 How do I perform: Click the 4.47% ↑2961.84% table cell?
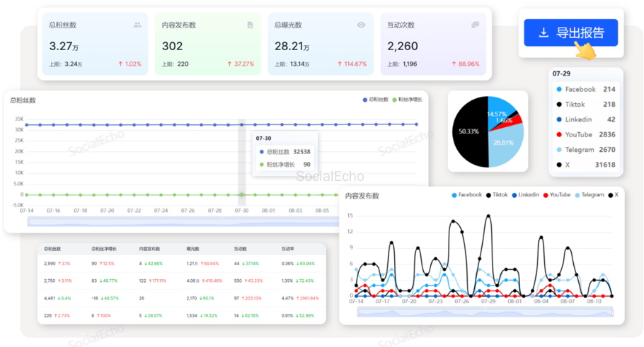300,298
